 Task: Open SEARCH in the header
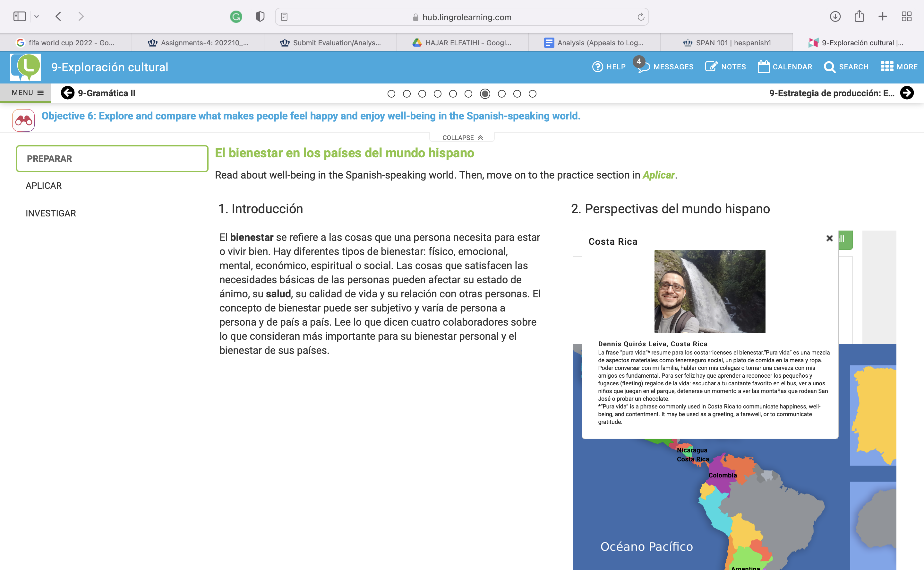coord(846,67)
